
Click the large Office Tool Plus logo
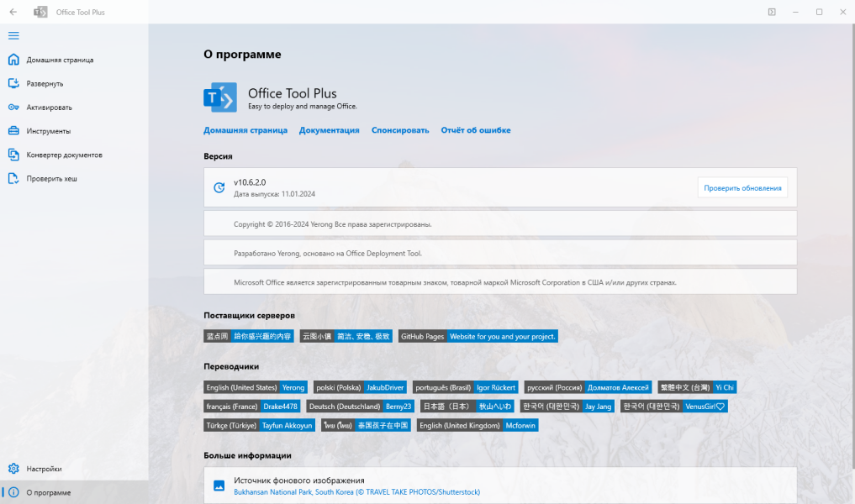220,97
